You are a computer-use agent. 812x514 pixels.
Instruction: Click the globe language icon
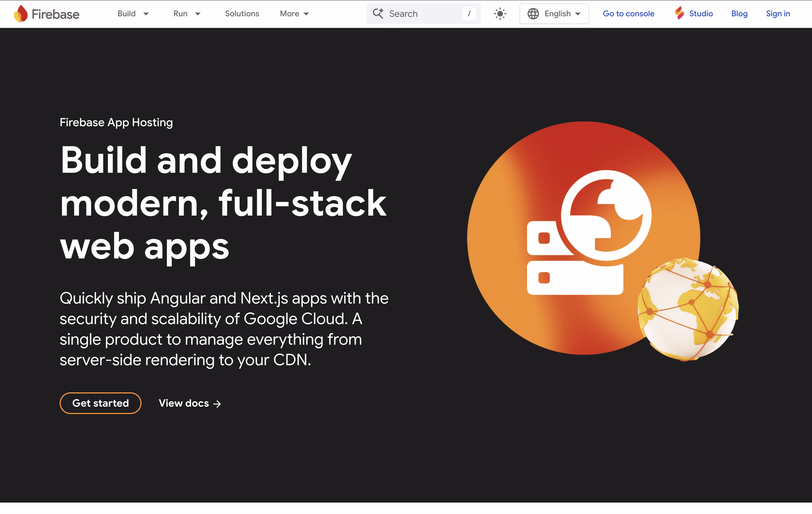click(533, 14)
